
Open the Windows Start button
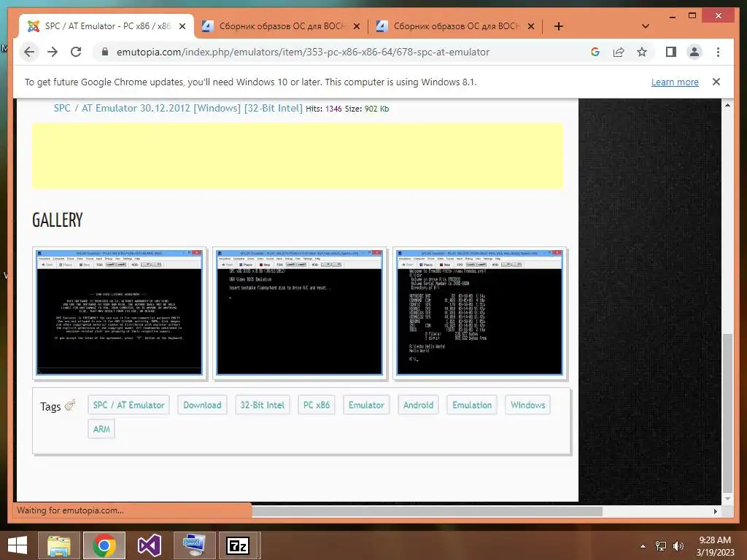click(x=18, y=545)
